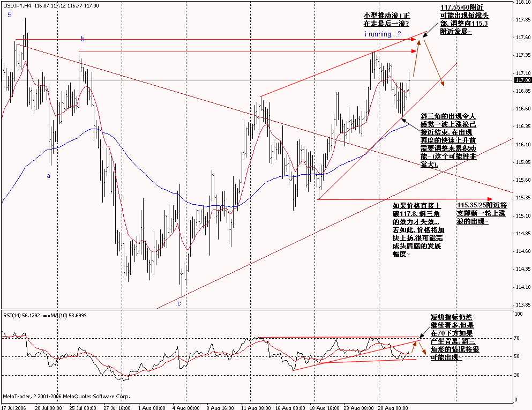Click the 117.60 price axis label
The width and height of the screenshot is (532, 410).
click(x=523, y=38)
